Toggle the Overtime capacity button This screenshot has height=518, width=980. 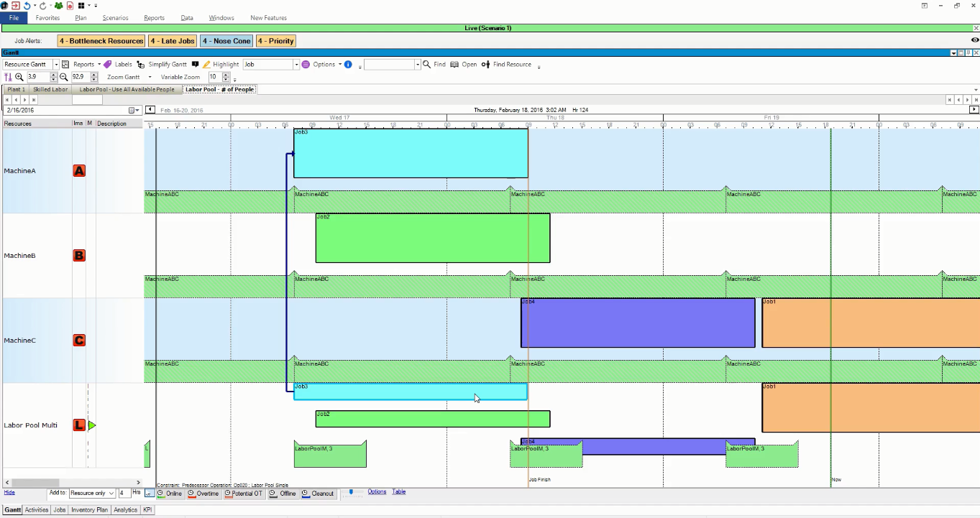[x=203, y=494]
